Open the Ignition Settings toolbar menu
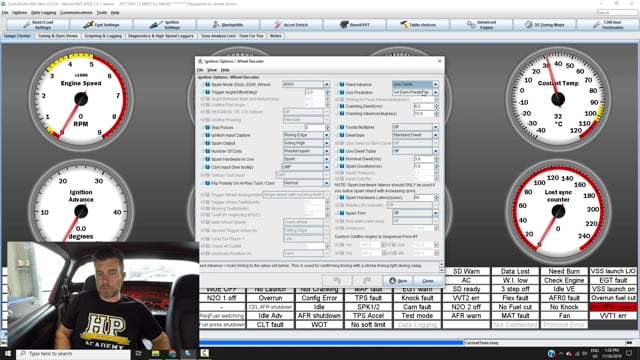Screen dimensions: 640x360 [x=164, y=24]
